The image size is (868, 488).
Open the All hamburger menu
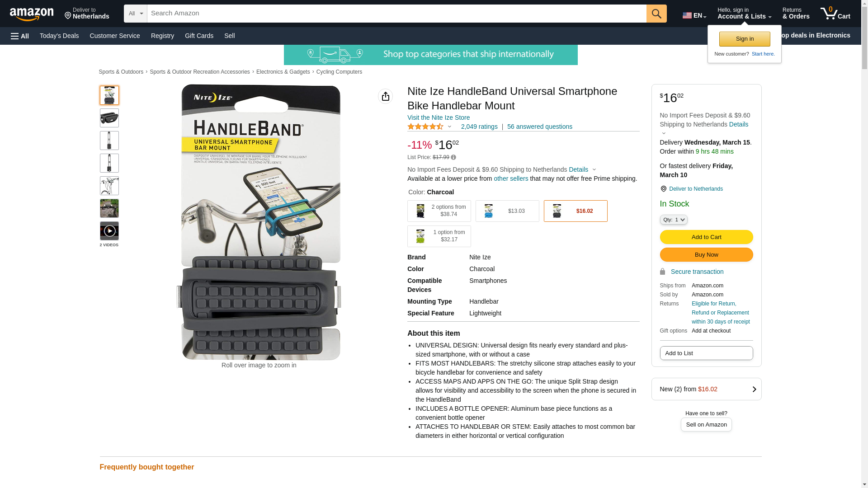click(20, 36)
